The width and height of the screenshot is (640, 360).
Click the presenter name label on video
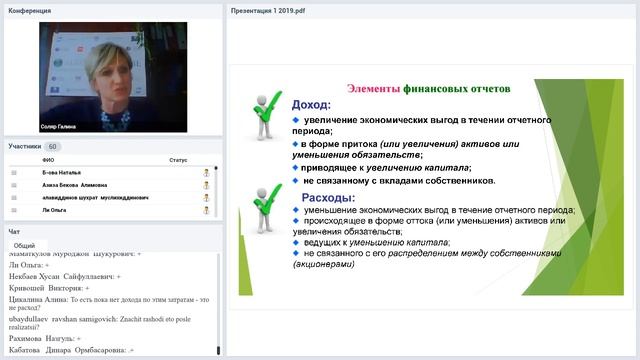pyautogui.click(x=58, y=127)
